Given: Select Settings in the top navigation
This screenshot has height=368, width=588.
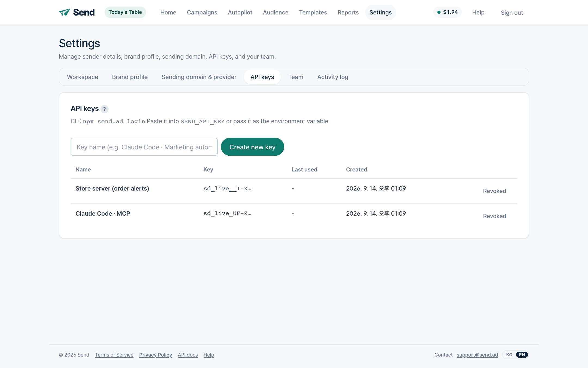Looking at the screenshot, I should click(381, 12).
